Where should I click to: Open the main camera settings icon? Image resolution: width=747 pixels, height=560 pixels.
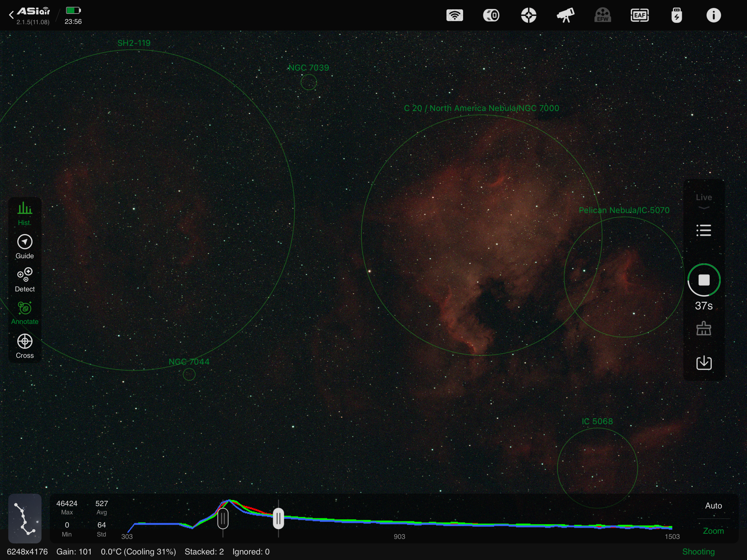pyautogui.click(x=491, y=16)
